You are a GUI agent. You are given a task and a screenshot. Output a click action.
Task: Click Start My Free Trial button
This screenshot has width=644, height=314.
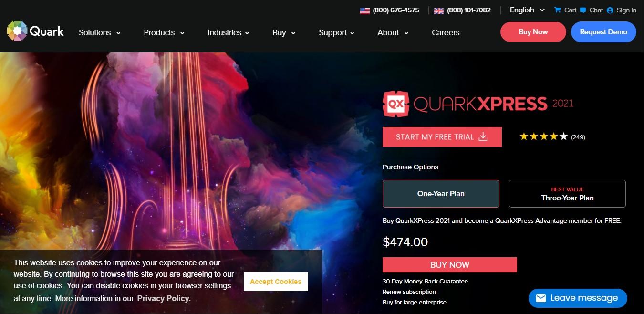point(442,137)
